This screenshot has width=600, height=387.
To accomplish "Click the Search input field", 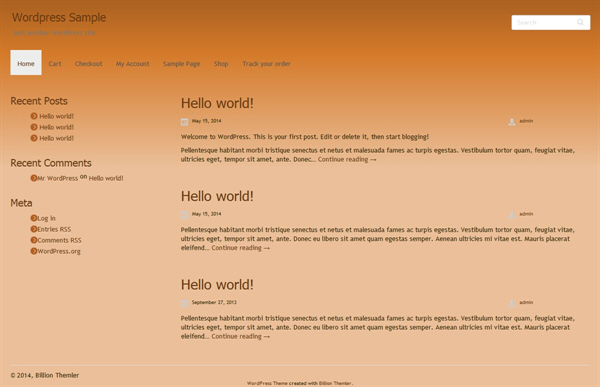I will pyautogui.click(x=551, y=23).
